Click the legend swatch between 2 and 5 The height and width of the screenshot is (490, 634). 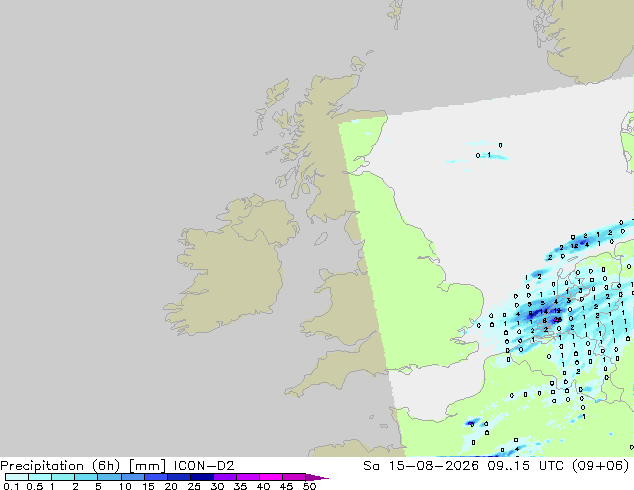pos(86,477)
